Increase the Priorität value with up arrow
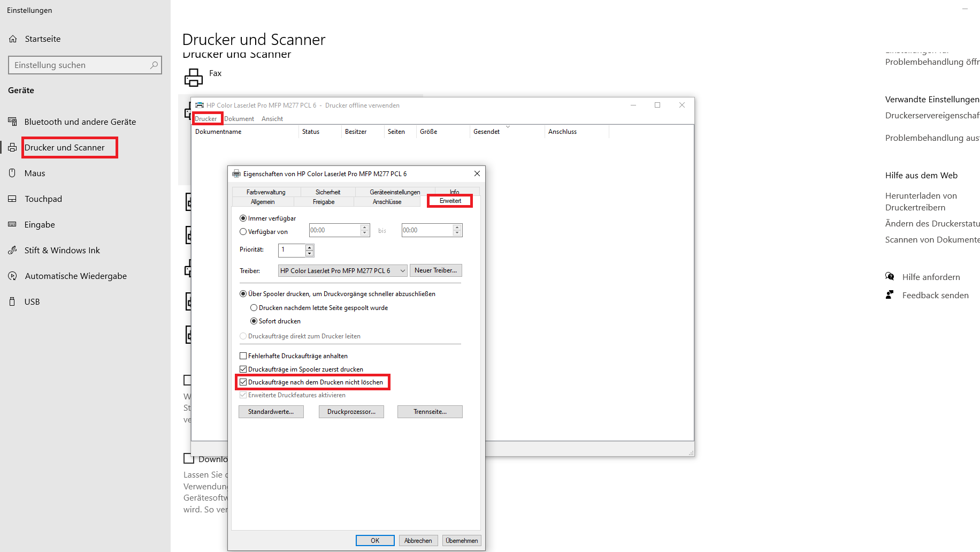The width and height of the screenshot is (980, 552). (x=309, y=247)
